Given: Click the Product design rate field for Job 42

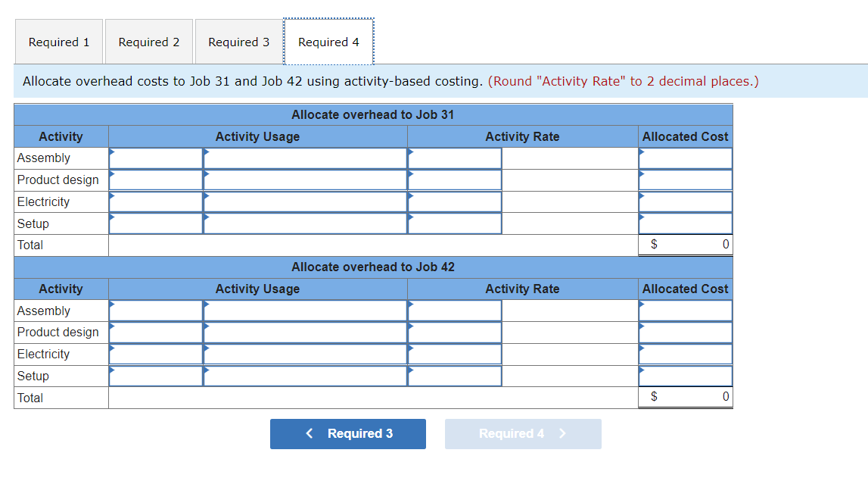Looking at the screenshot, I should click(x=454, y=332).
